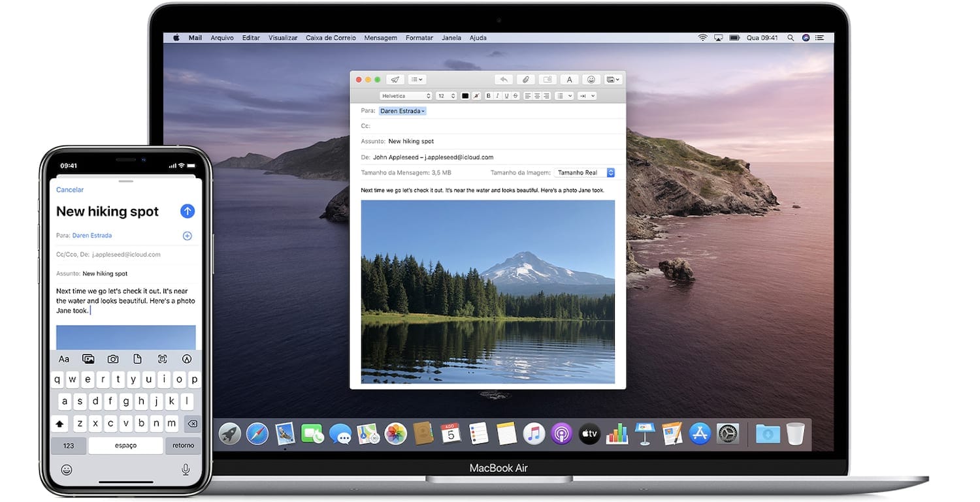
Task: Open the Tamanho Real image size dropdown
Action: coord(585,173)
